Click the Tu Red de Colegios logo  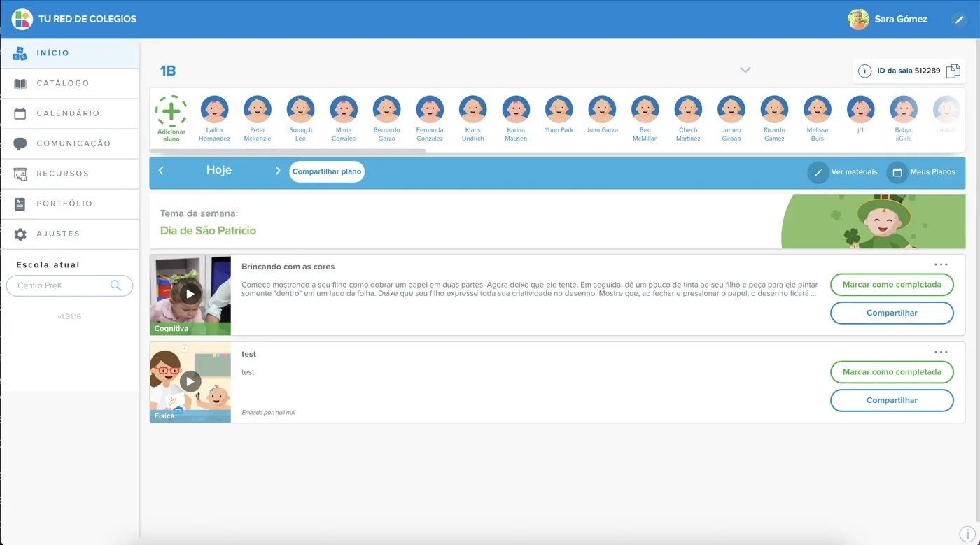[x=22, y=19]
